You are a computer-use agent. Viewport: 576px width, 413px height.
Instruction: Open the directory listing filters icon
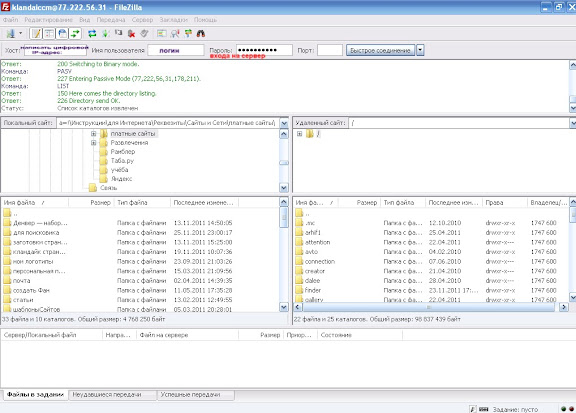(x=162, y=34)
